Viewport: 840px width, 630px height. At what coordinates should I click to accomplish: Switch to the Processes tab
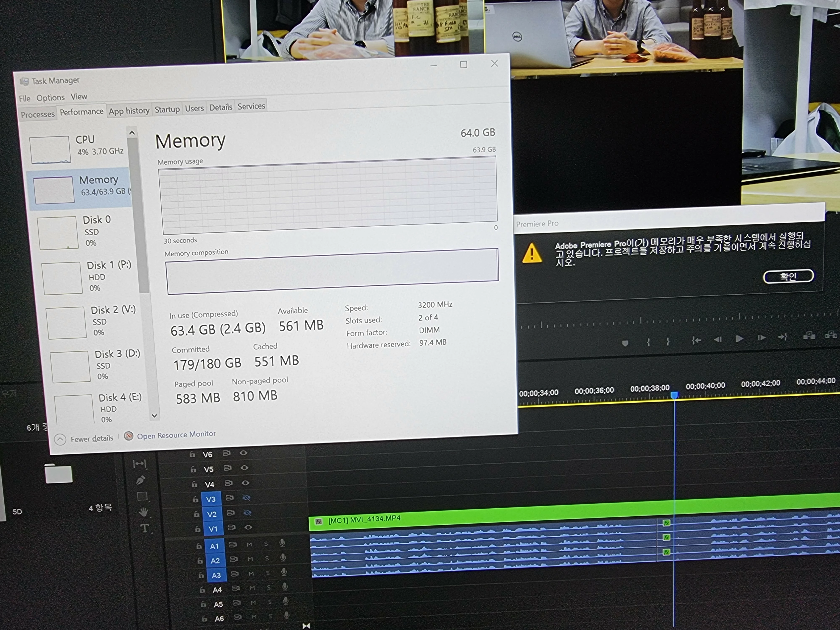38,114
